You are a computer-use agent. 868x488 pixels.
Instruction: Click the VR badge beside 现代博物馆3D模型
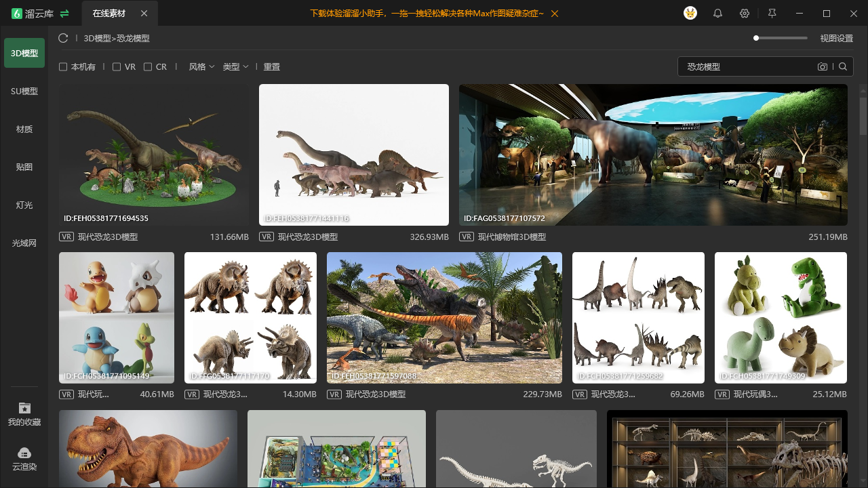click(x=467, y=237)
